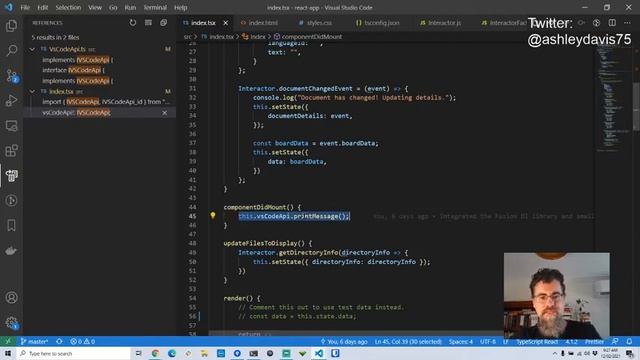Change end of line sequence 'LF'
The height and width of the screenshot is (360, 640).
506,341
